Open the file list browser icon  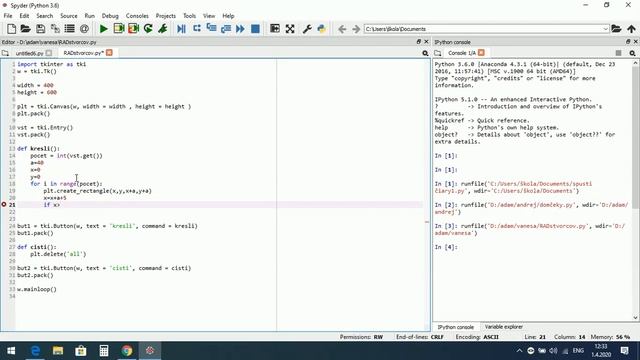(70, 29)
